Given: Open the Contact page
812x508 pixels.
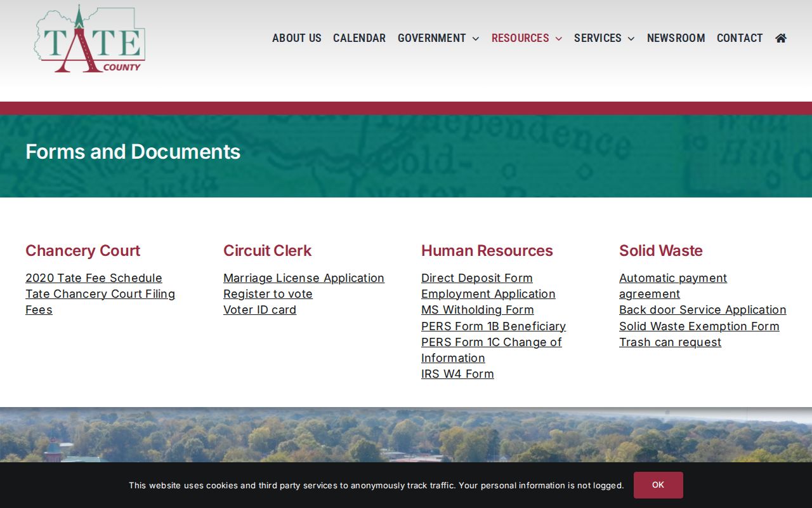Looking at the screenshot, I should click(740, 38).
